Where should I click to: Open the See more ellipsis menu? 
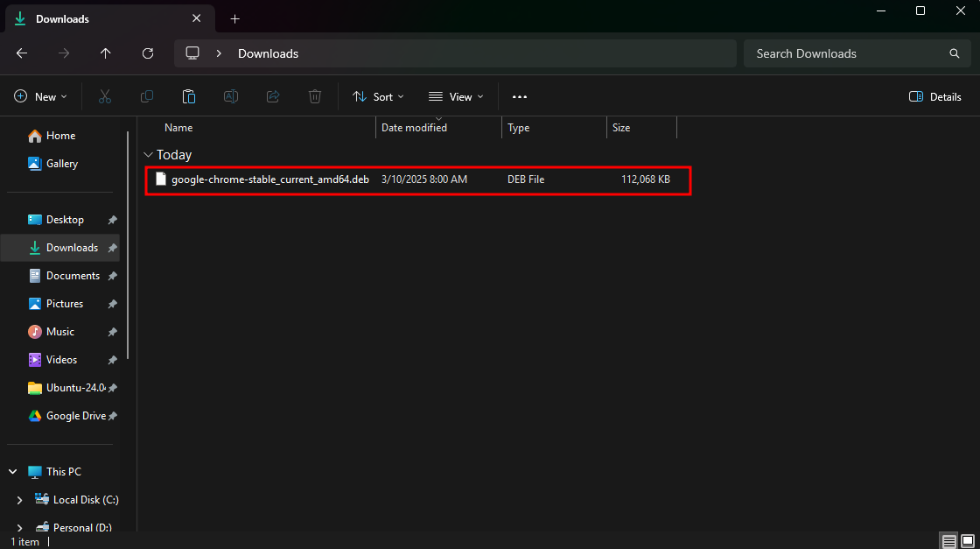520,97
